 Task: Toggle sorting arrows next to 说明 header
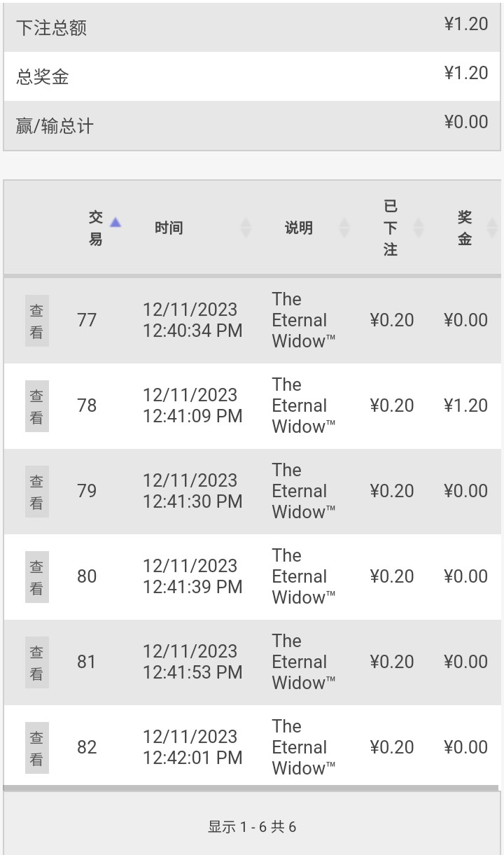tap(344, 228)
